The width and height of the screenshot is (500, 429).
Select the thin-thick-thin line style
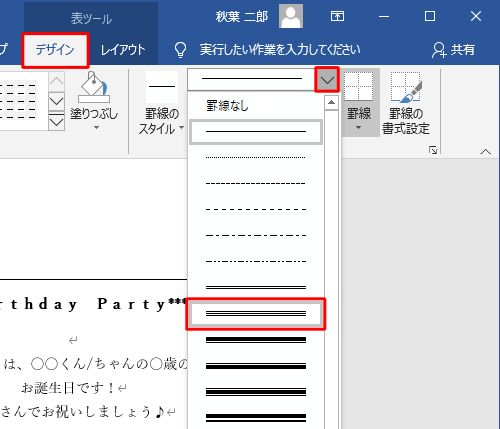pyautogui.click(x=256, y=392)
